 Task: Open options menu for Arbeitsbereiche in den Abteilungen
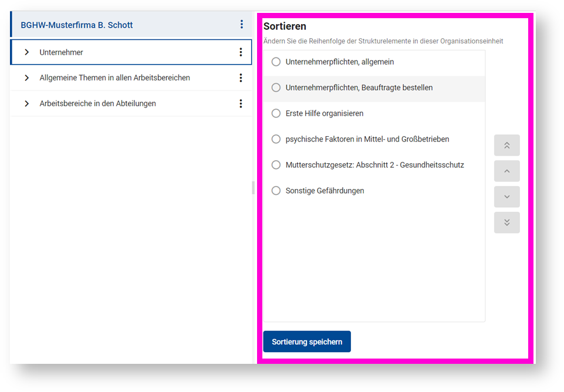241,103
